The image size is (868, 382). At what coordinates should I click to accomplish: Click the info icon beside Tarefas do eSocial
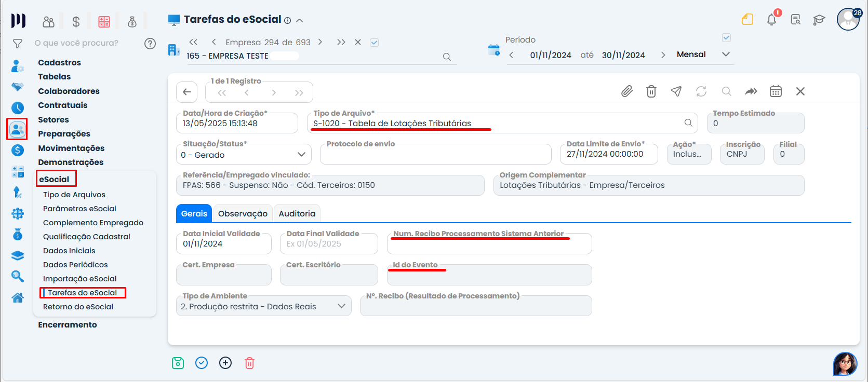(x=288, y=21)
